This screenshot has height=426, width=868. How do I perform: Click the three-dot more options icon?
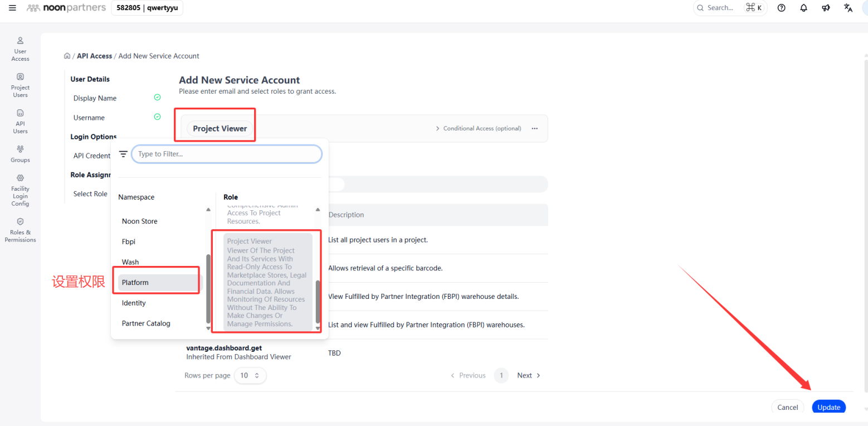(535, 128)
